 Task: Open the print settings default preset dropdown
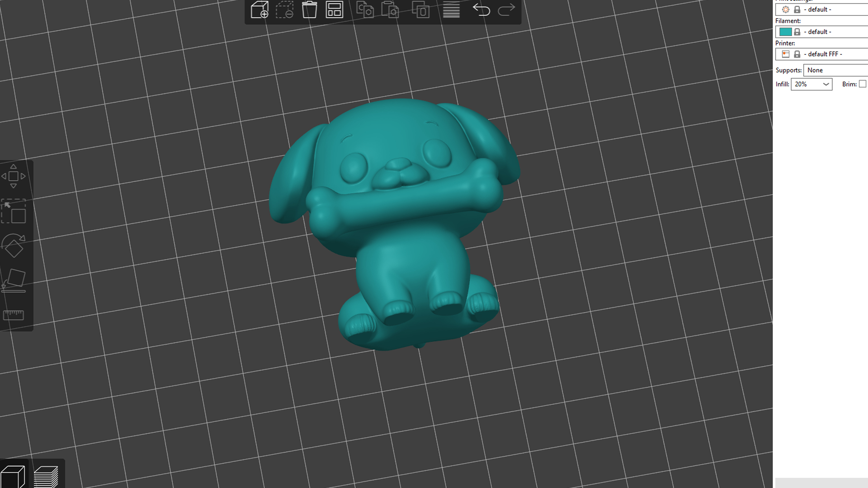pyautogui.click(x=821, y=9)
